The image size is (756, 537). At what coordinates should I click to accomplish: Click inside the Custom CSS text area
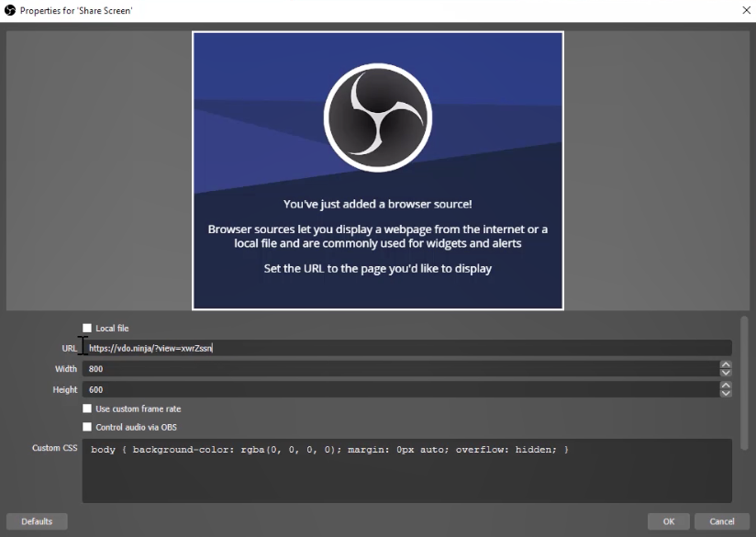(x=407, y=471)
